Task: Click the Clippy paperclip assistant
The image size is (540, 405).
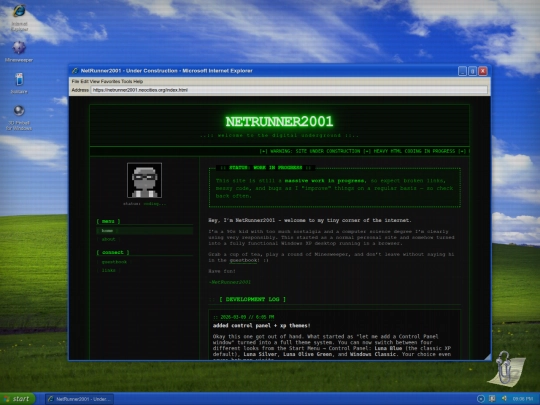Action: tap(506, 368)
